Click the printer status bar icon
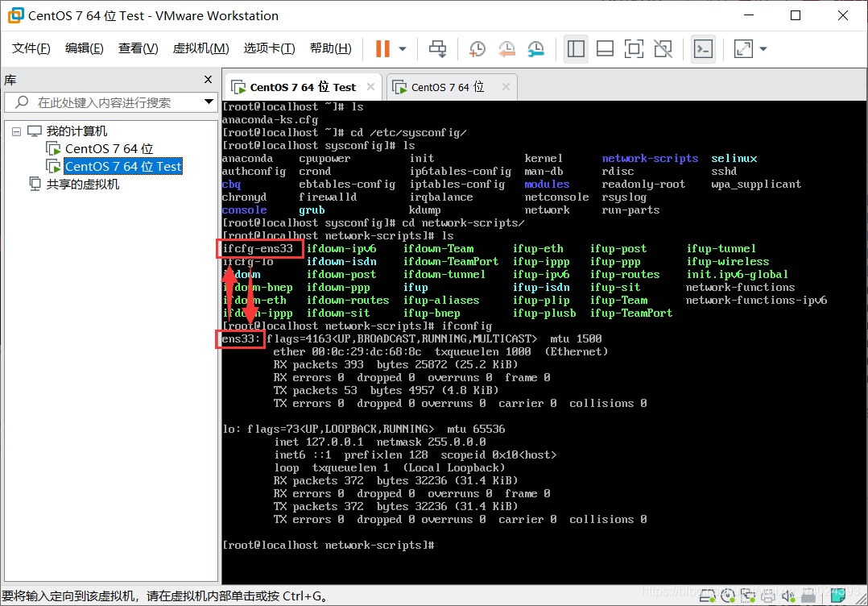This screenshot has height=606, width=868. [x=768, y=596]
